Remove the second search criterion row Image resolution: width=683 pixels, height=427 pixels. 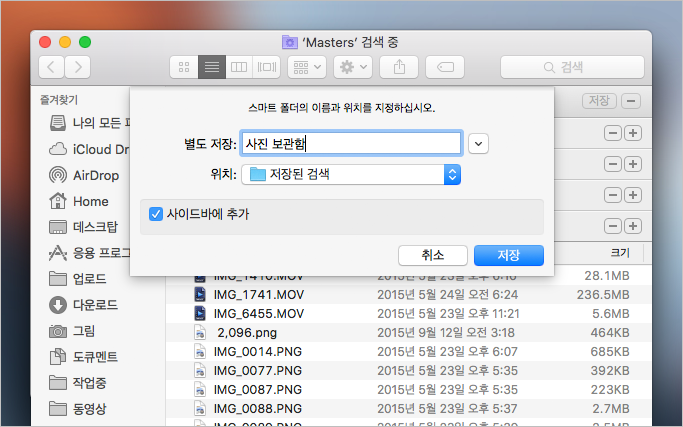coord(612,164)
